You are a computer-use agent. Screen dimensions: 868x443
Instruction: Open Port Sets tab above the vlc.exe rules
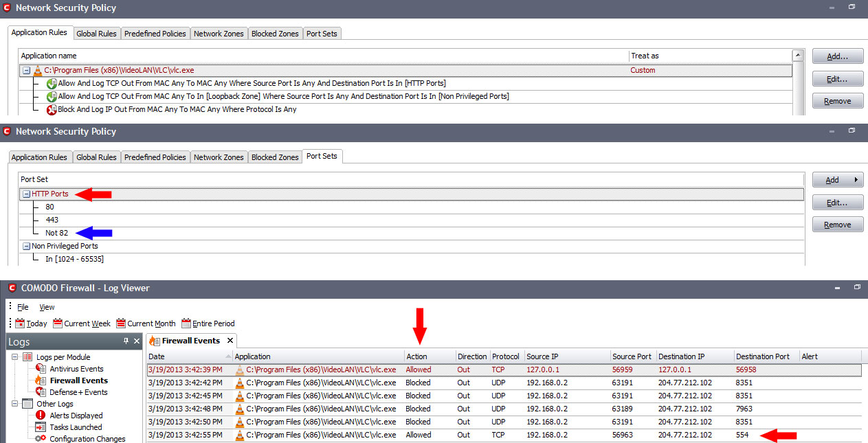[x=322, y=34]
